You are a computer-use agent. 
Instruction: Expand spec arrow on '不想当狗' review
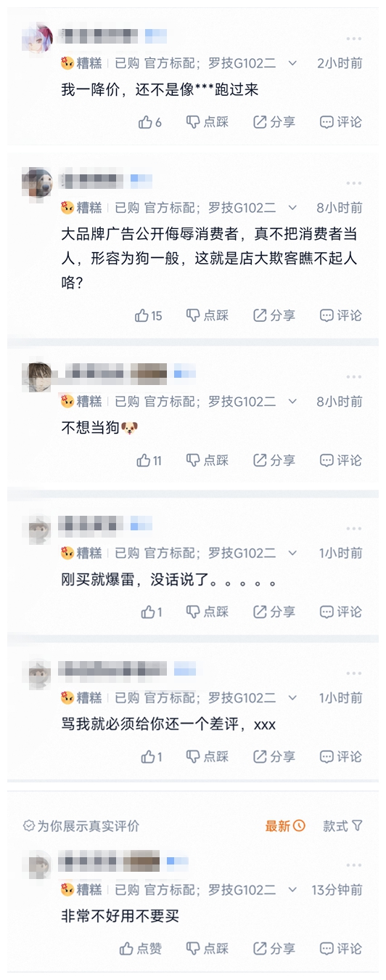[292, 401]
